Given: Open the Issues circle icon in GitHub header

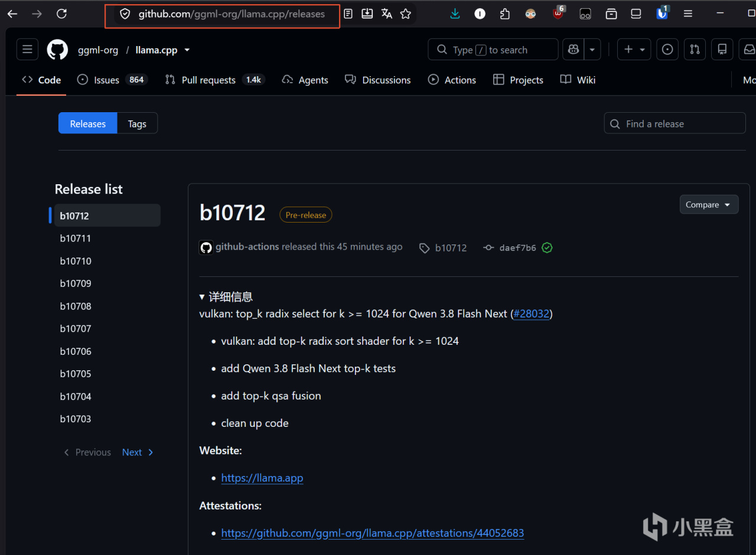Looking at the screenshot, I should [667, 50].
